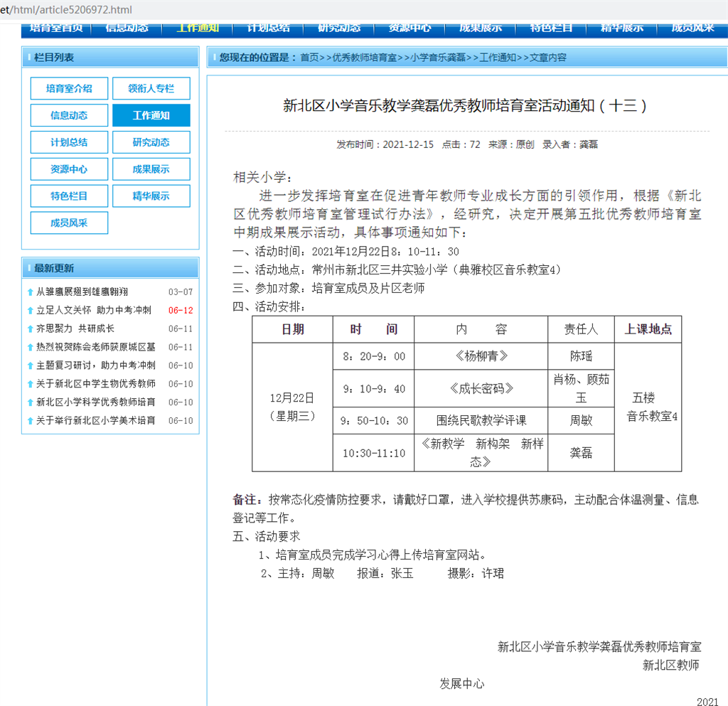Click the 计划总结 sidebar button
The height and width of the screenshot is (706, 728).
coord(69,142)
